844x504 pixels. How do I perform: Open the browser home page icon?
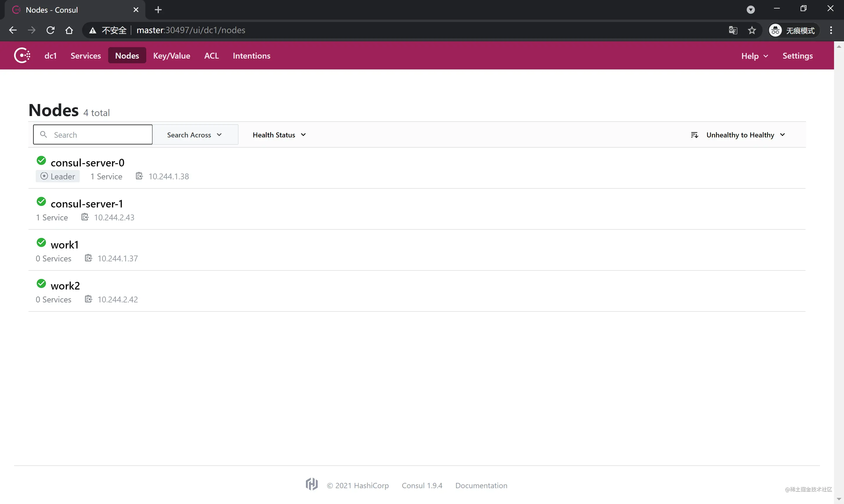coord(69,30)
